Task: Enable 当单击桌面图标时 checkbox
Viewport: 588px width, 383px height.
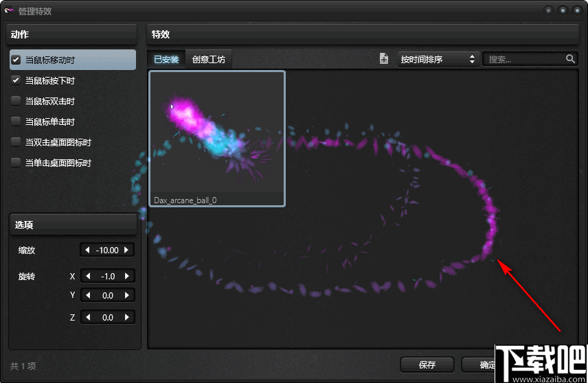Action: pos(16,163)
